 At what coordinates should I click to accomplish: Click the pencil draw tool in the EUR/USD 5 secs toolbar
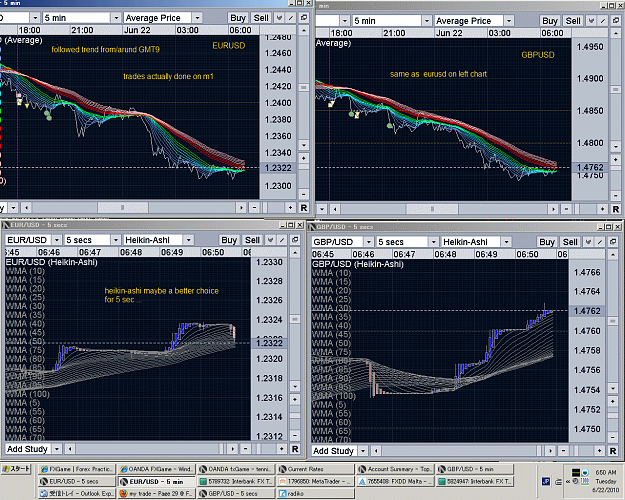(282, 240)
